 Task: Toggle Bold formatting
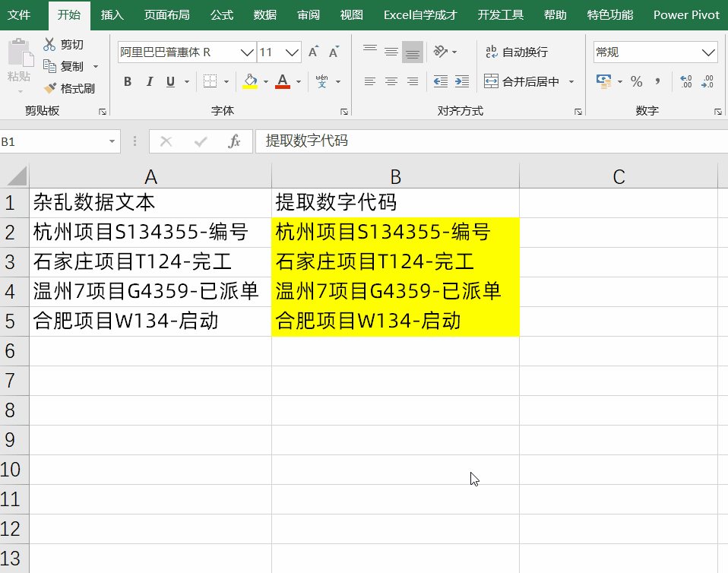click(128, 82)
